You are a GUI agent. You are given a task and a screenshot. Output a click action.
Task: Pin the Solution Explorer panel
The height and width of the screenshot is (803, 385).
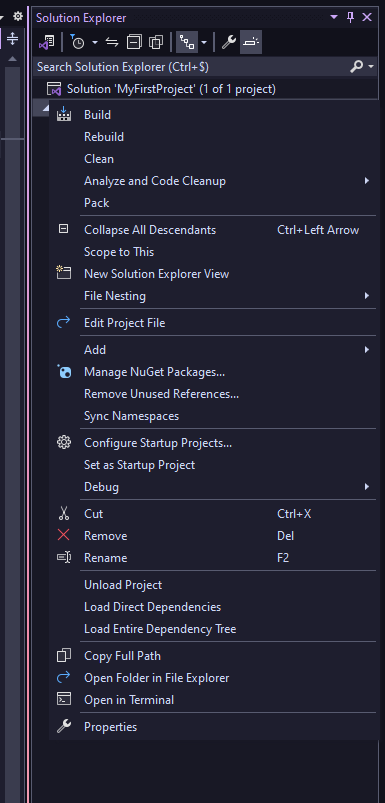[x=351, y=17]
